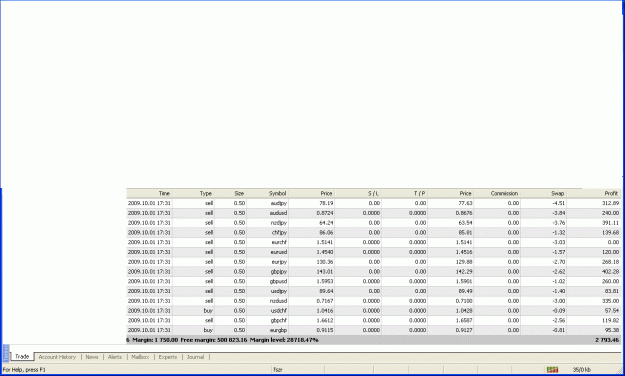Click the vertical Terminal panel label
Viewport: 625px width, 376px height.
[6, 353]
